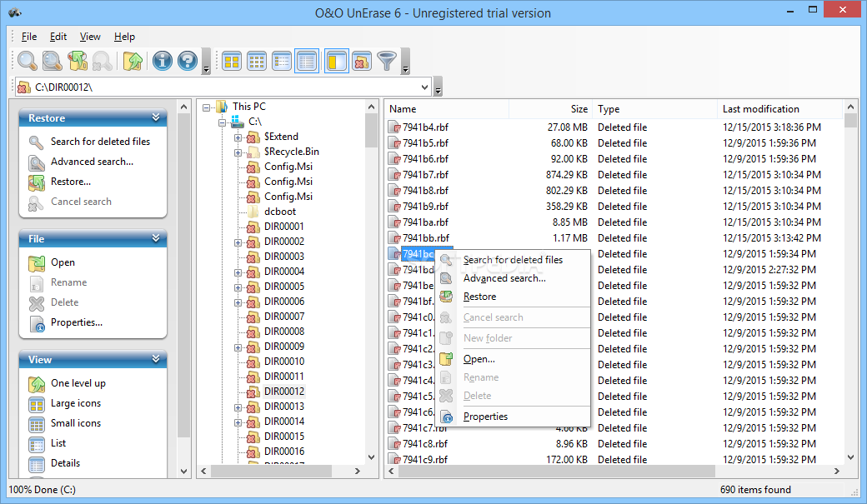
Task: Click the One level up toolbar icon
Action: [x=133, y=61]
